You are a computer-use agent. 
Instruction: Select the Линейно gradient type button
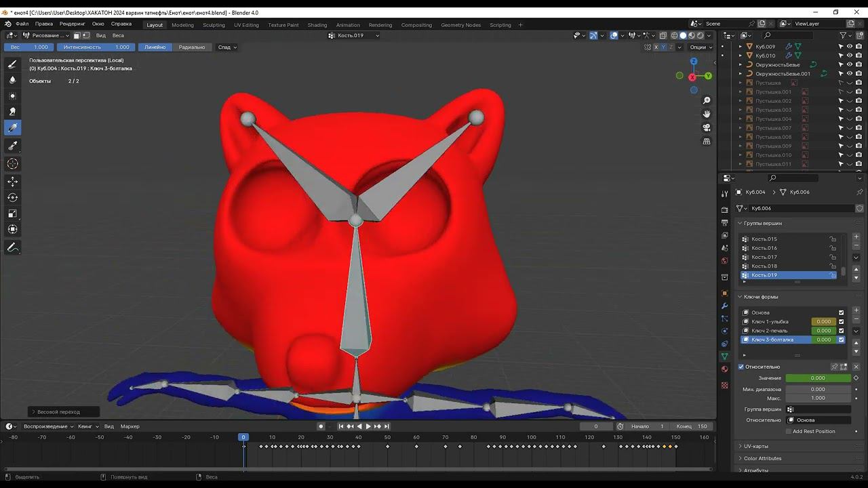pyautogui.click(x=155, y=47)
